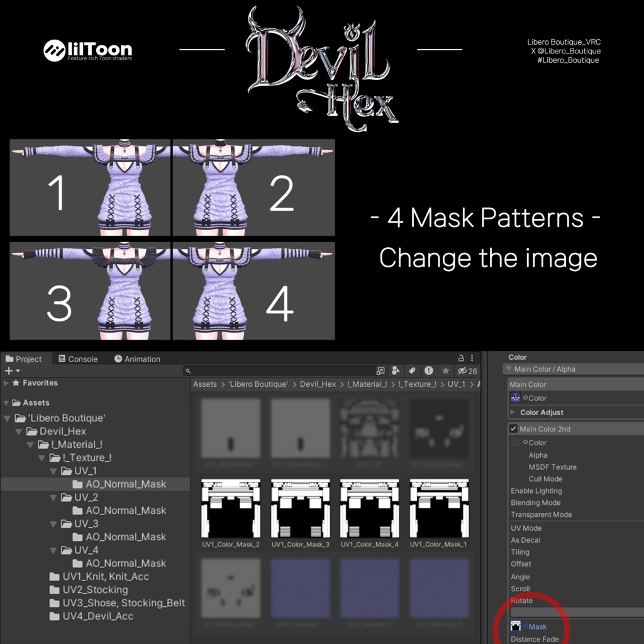
Task: Click the Favorites star icon in tree
Action: pos(16,383)
